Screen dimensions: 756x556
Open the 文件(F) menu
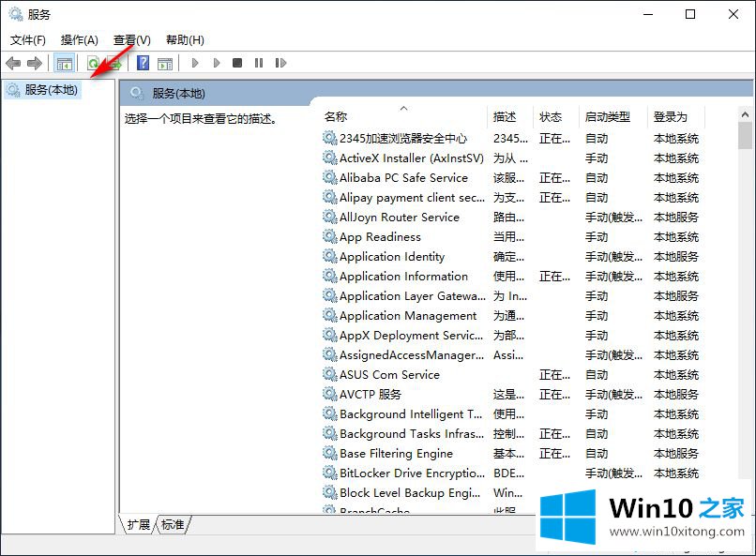tap(27, 39)
